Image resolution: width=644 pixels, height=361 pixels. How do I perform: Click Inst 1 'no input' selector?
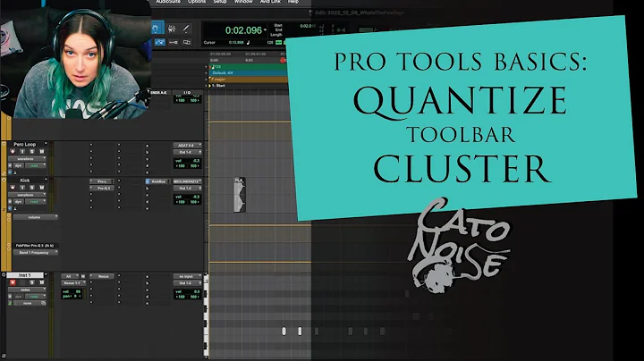(x=187, y=276)
